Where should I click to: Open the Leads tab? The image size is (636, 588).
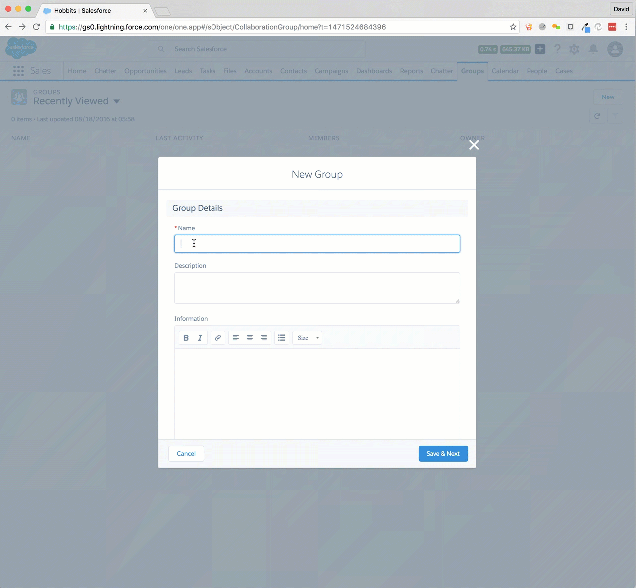point(183,71)
